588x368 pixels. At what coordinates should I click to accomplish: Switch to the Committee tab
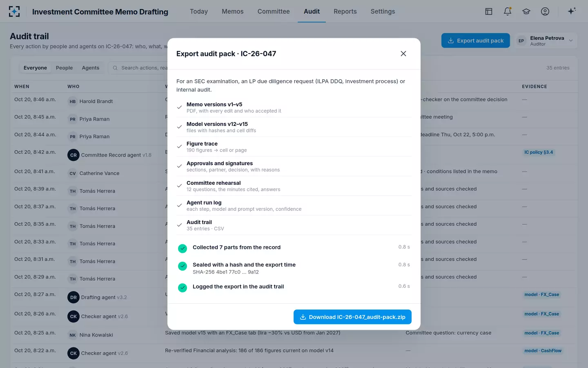pyautogui.click(x=274, y=11)
